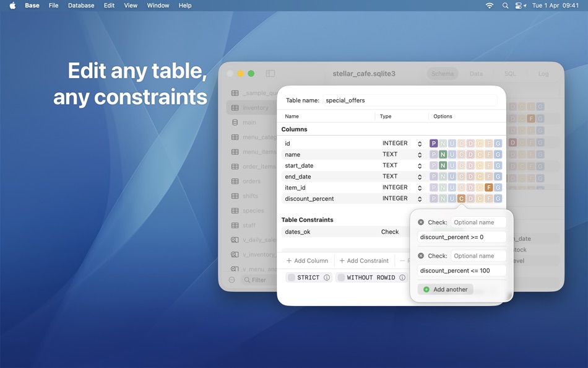This screenshot has width=588, height=368.
Task: Remove the first Check constraint via its X toggle
Action: 420,222
